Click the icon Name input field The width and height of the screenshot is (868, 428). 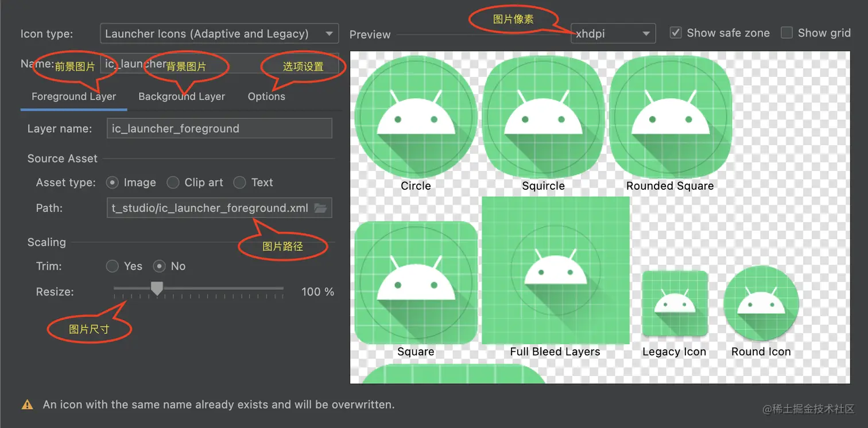coord(219,64)
